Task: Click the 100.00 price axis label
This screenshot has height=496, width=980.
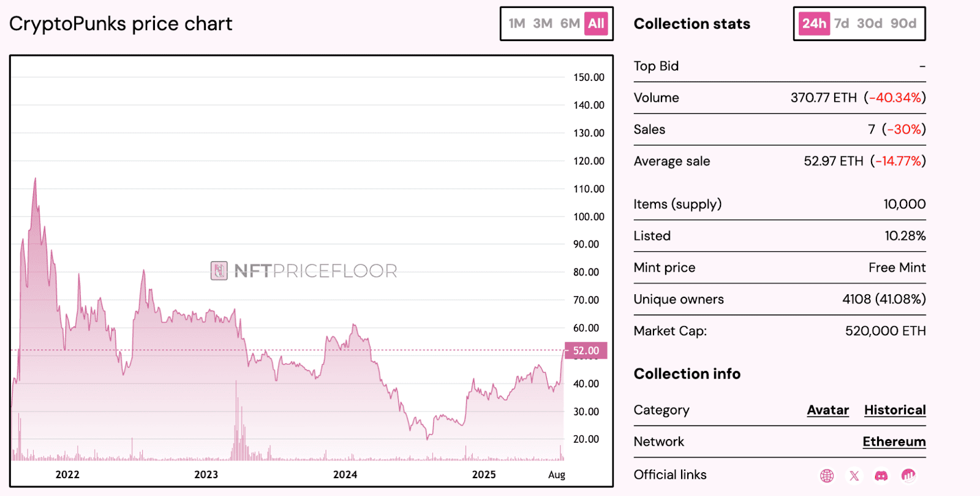Action: 589,216
